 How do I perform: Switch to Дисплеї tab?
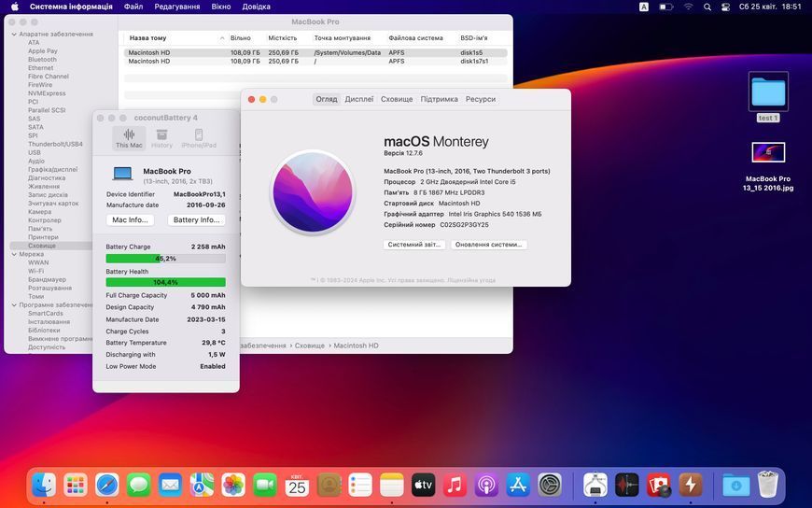(x=359, y=99)
